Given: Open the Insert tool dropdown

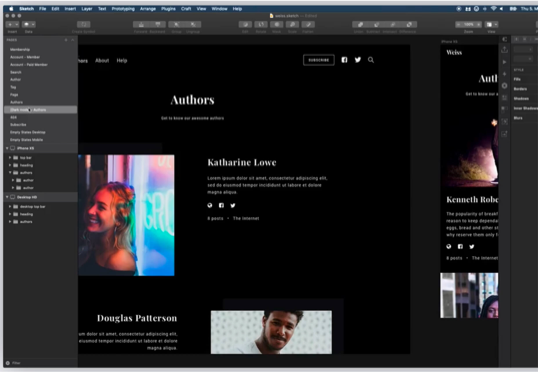Looking at the screenshot, I should [13, 24].
